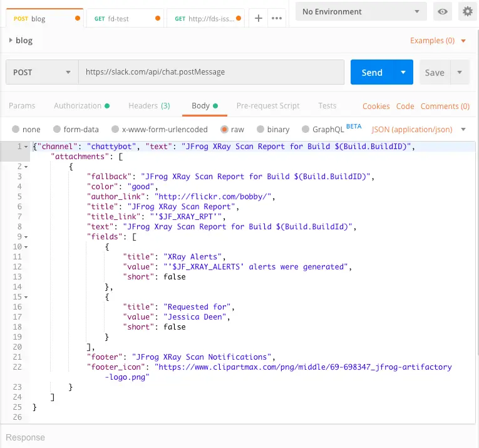Open the JSON (application/json) content type dropdown
The image size is (479, 448).
point(419,130)
